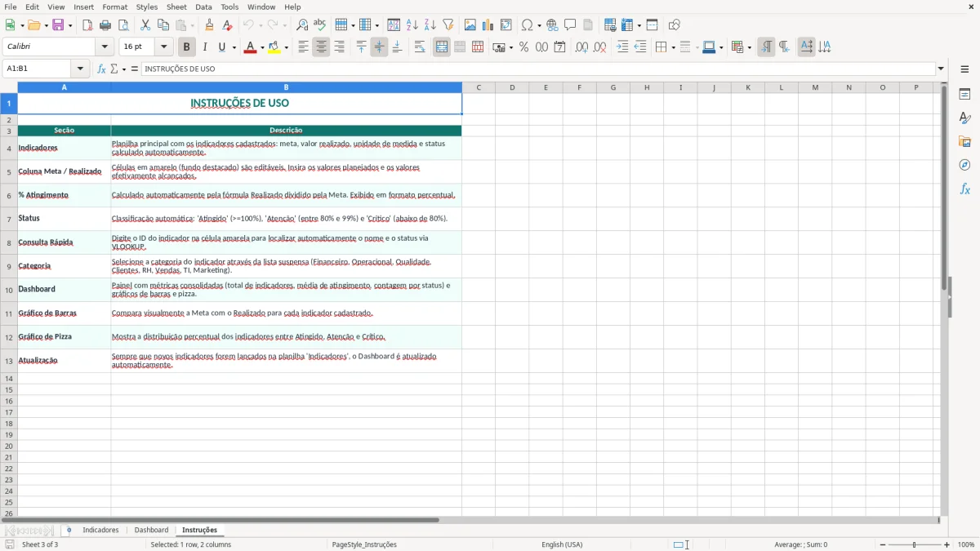
Task: Open Paste options dropdown arrow
Action: [191, 25]
